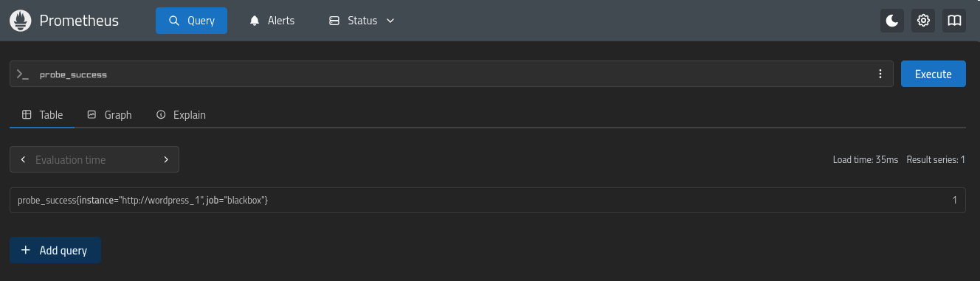
Task: Step evaluation time forward
Action: pos(166,159)
